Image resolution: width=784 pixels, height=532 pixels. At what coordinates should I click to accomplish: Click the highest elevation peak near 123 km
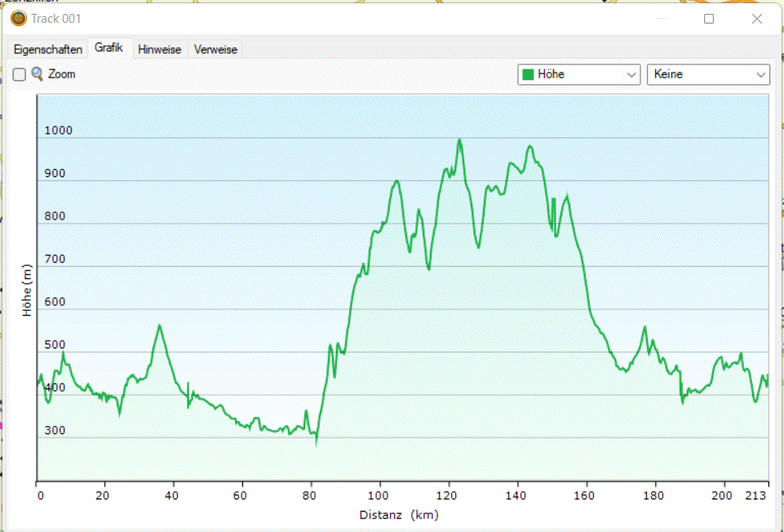click(x=459, y=140)
